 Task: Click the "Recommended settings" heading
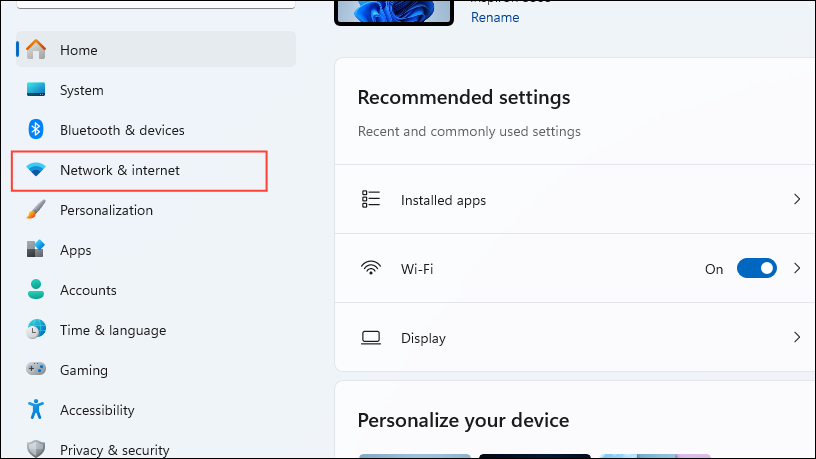[464, 97]
